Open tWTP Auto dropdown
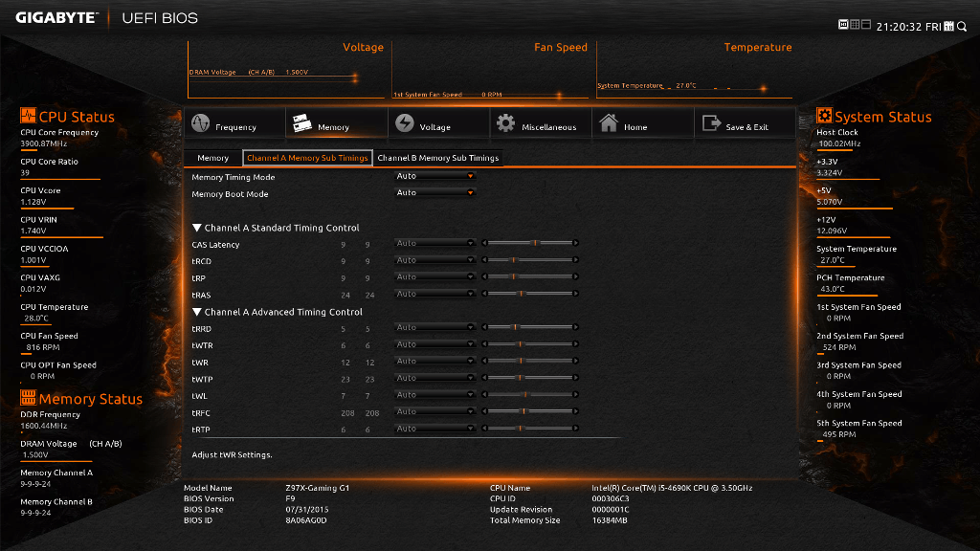 pyautogui.click(x=435, y=378)
